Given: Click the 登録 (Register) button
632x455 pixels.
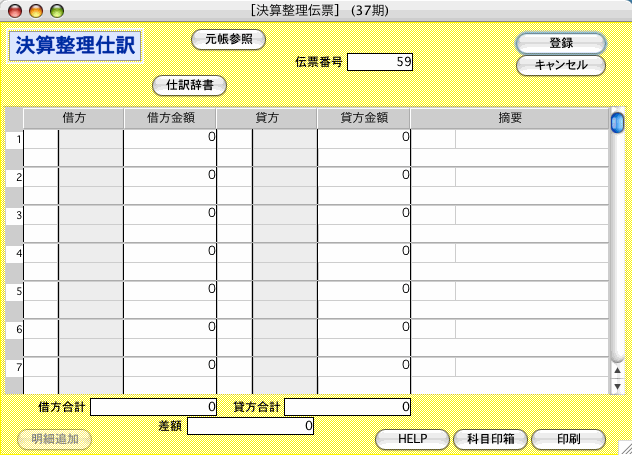Looking at the screenshot, I should [560, 44].
